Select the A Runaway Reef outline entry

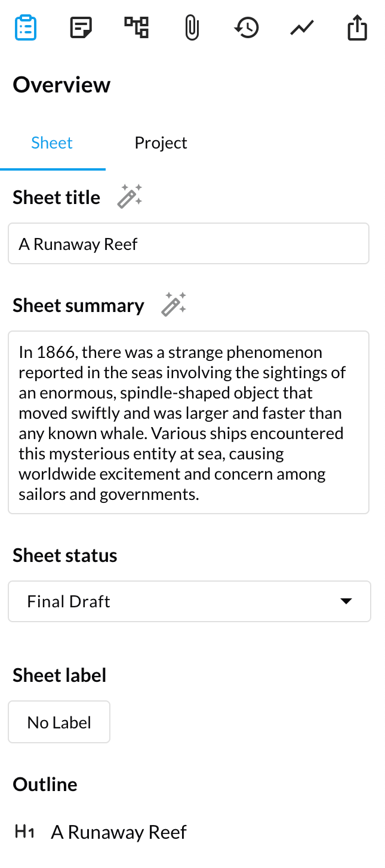tap(119, 832)
